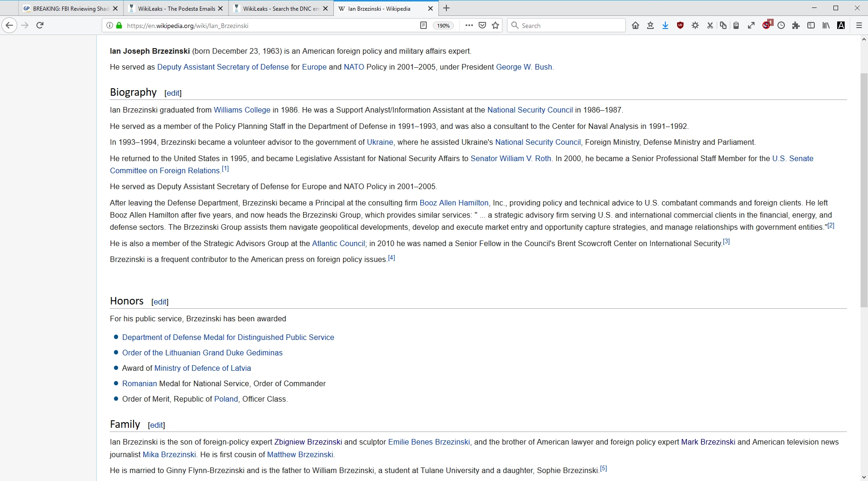This screenshot has height=481, width=868.
Task: Open the 'Zbigniew Brzezinski' link
Action: pos(308,442)
